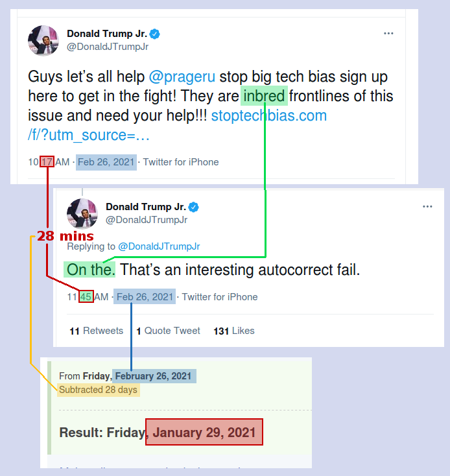The height and width of the screenshot is (476, 450).
Task: Click 'Twitter for iPhone' on reply tweet
Action: point(220,297)
